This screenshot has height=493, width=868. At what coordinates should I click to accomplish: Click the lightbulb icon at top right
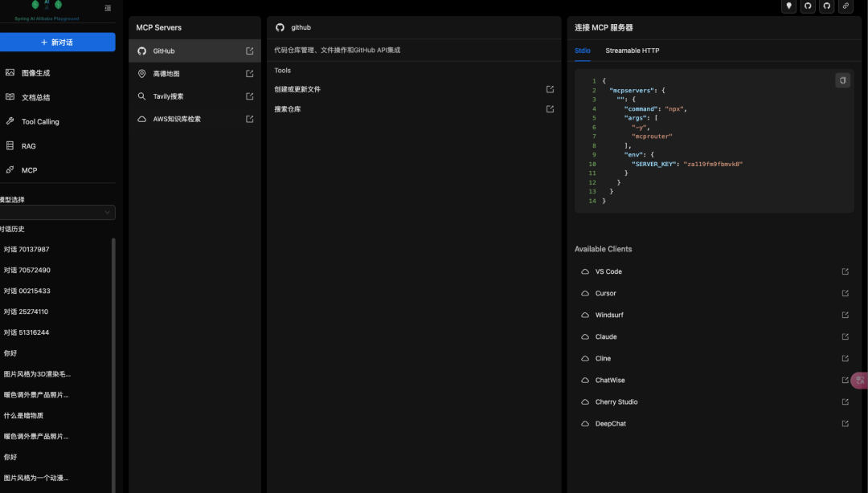tap(788, 6)
